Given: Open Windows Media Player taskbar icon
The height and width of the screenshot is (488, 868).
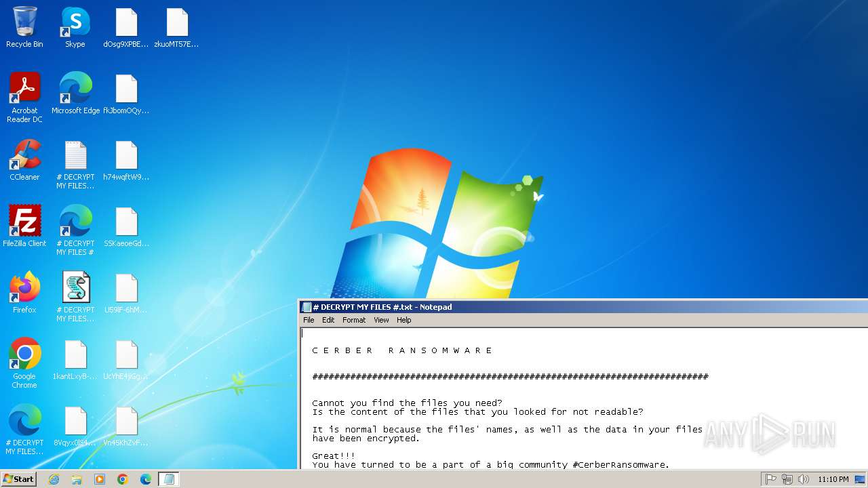Looking at the screenshot, I should (100, 479).
